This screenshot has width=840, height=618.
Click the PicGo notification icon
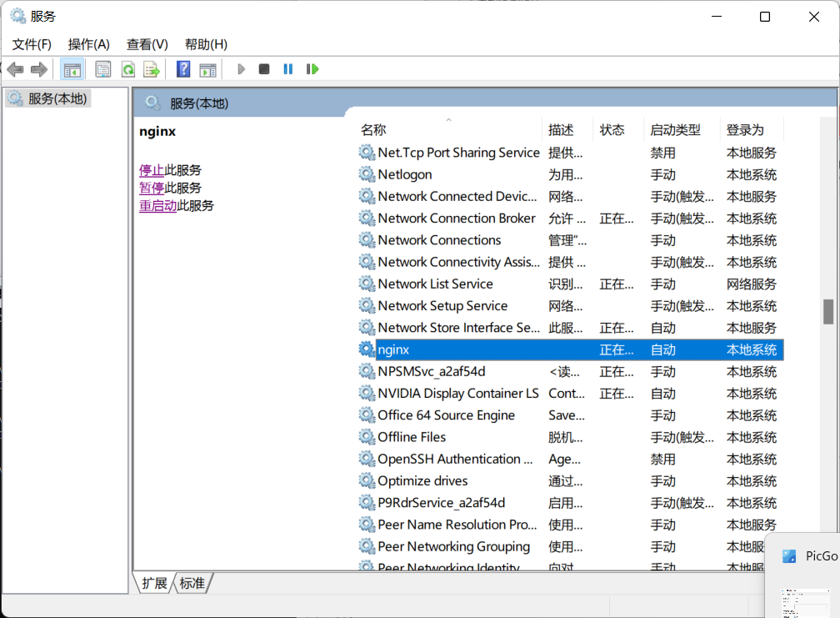pos(789,556)
